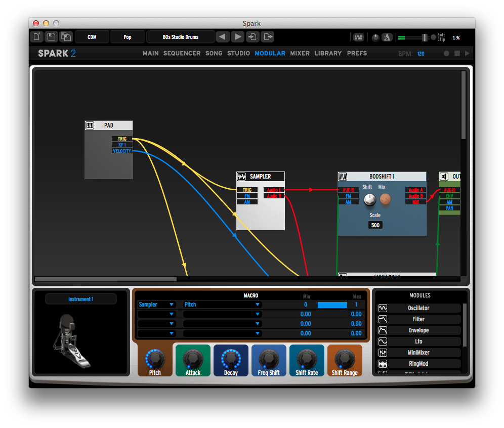Choose the Envelope module
The height and width of the screenshot is (428, 504).
pos(418,330)
